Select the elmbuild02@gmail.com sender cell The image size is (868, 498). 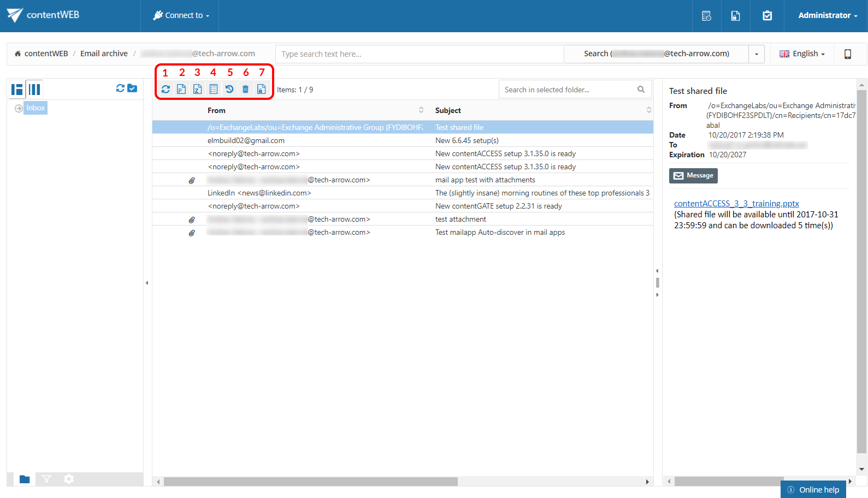246,140
